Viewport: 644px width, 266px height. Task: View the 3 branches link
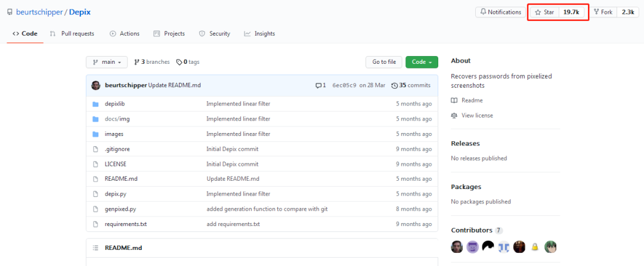point(151,62)
